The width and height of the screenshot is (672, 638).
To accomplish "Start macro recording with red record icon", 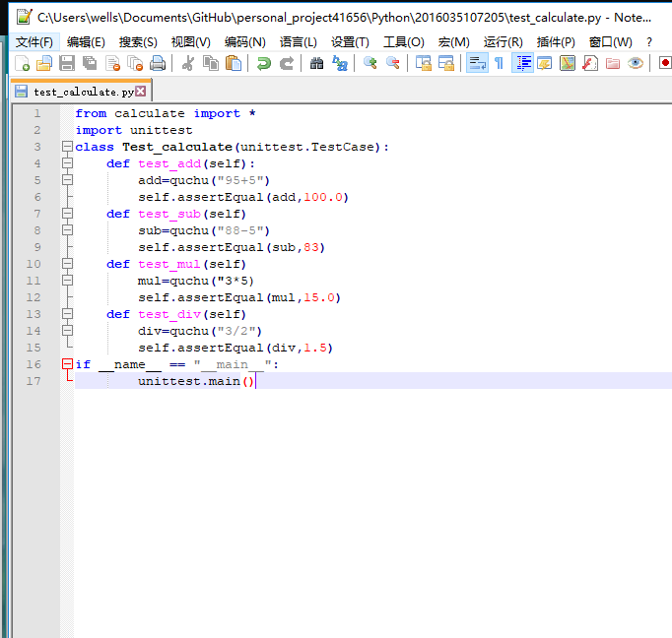I will 665,63.
